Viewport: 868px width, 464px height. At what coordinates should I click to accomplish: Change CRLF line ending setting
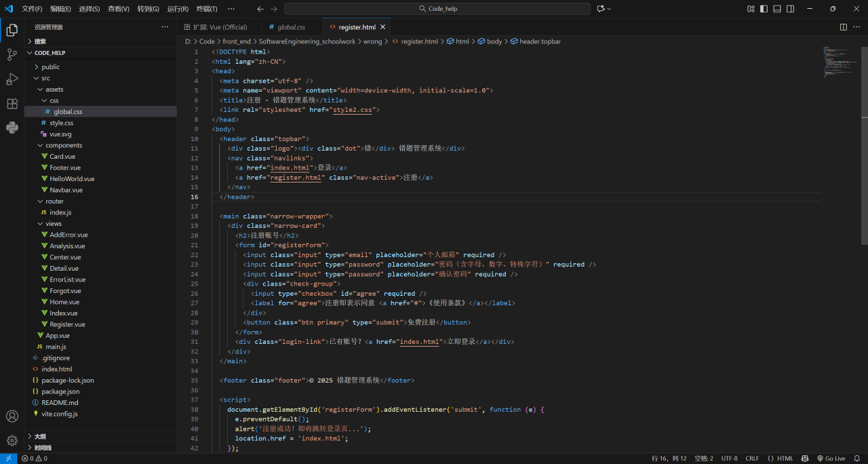click(752, 459)
